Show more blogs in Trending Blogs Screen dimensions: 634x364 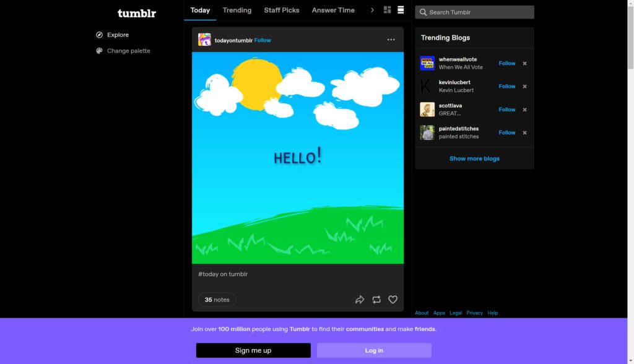[x=474, y=158]
